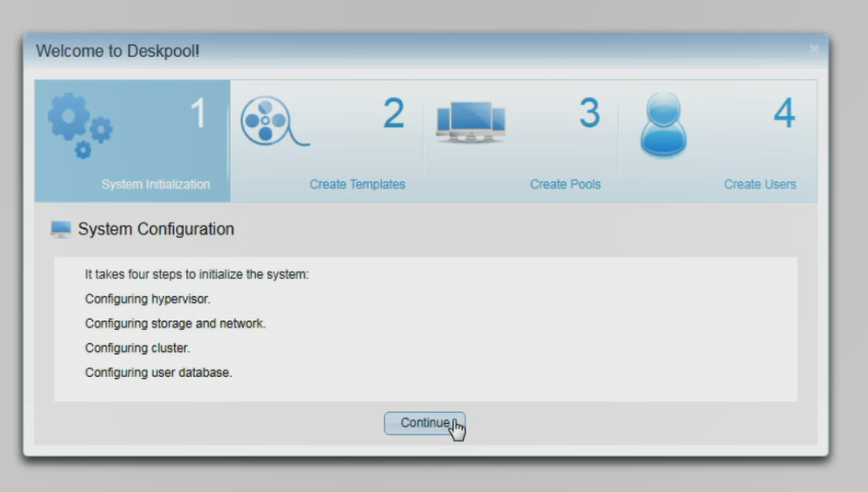The image size is (868, 492).
Task: Click the film reel Templates icon
Action: pyautogui.click(x=274, y=121)
